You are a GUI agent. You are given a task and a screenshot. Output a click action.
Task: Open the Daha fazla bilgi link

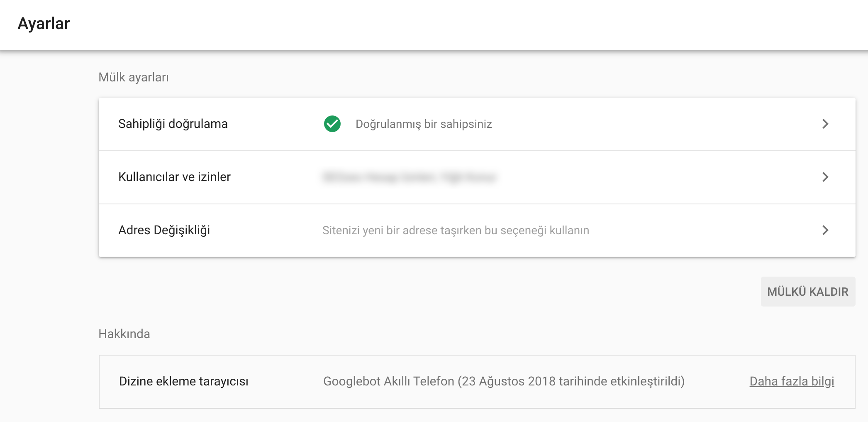[792, 381]
